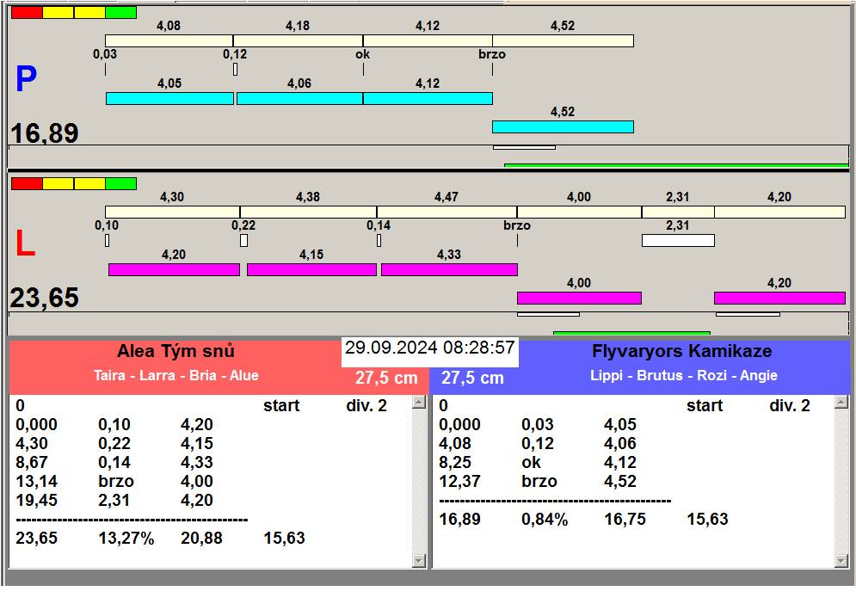Viewport: 856px width, 616px height.
Task: Click the 'brzo' marker label in lane P
Action: (492, 54)
